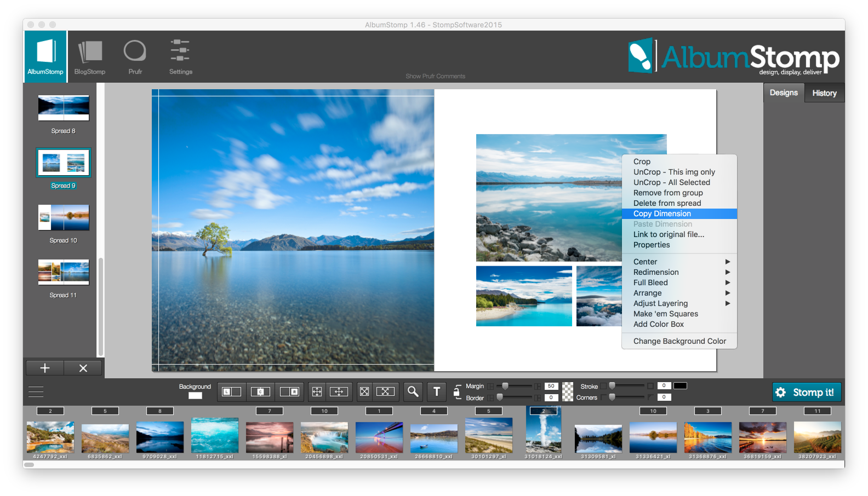Select filmstrip image 11812715_xxl
868x496 pixels.
click(215, 436)
